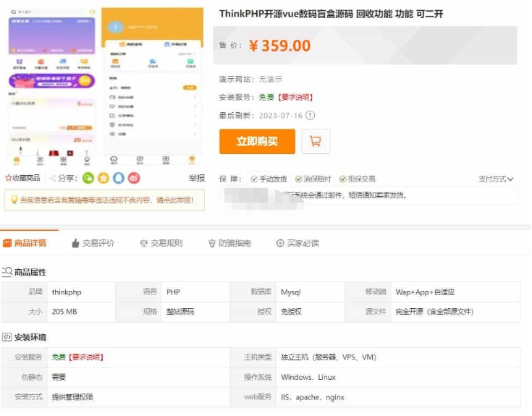532x416 pixels.
Task: Click the 免授权 authorization value
Action: pos(291,312)
